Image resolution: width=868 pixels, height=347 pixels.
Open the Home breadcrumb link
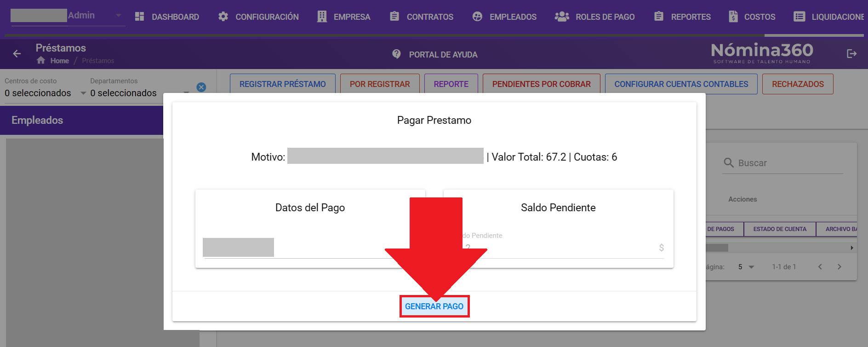pyautogui.click(x=60, y=61)
